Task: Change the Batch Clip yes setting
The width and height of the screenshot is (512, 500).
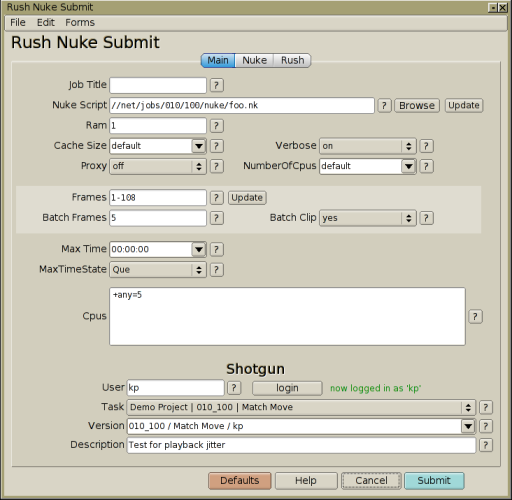Action: 368,218
